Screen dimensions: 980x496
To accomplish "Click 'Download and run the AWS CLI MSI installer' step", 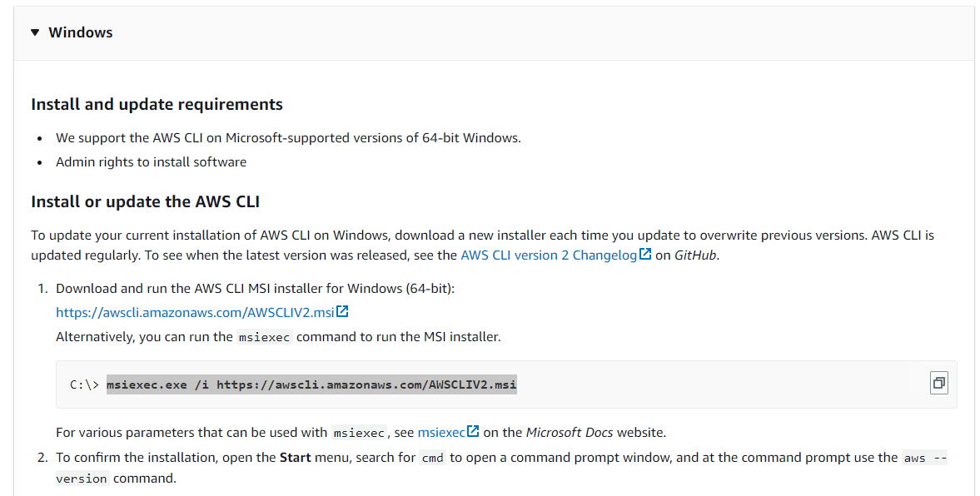I will click(x=255, y=288).
